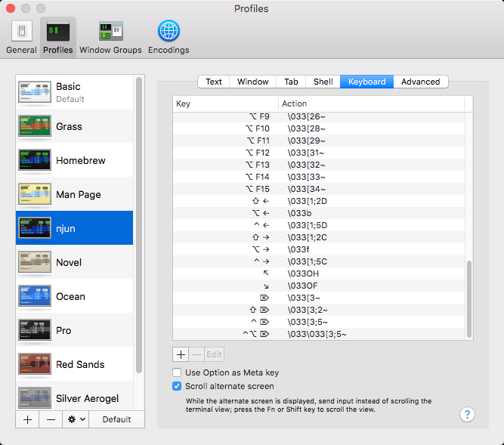Select the Silver Aerogel profile
Screen dimensions: 504x445
[x=74, y=397]
